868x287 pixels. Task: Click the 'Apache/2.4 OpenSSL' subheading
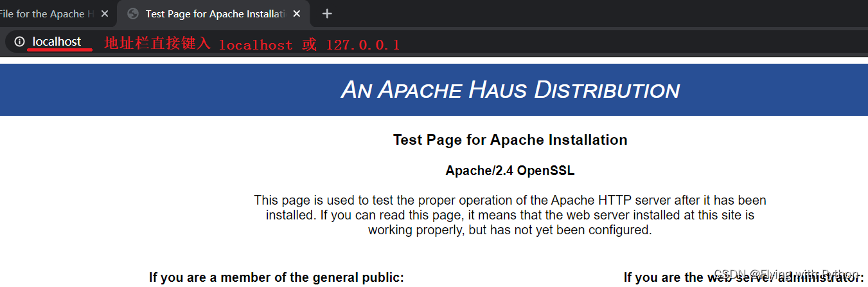tap(510, 171)
